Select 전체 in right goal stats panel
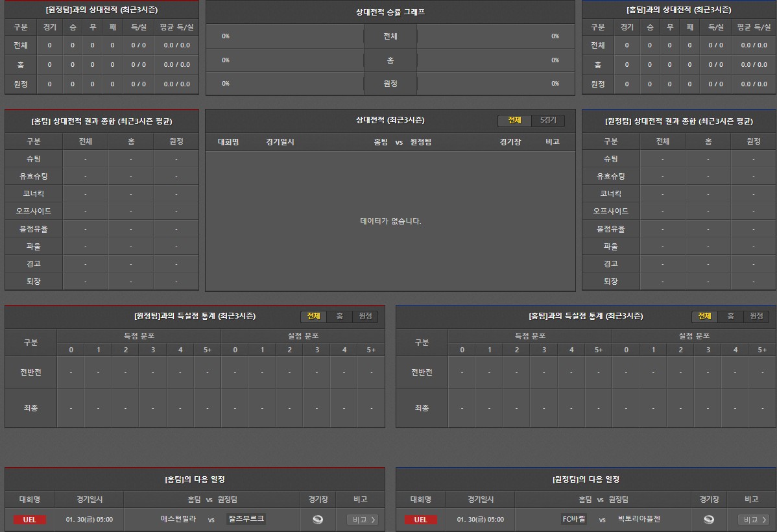The height and width of the screenshot is (532, 777). 704,316
